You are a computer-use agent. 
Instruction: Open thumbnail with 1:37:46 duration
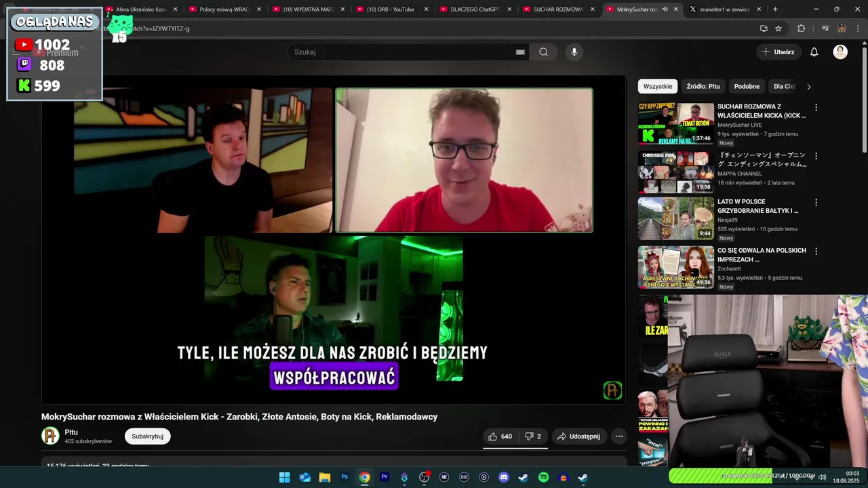676,123
